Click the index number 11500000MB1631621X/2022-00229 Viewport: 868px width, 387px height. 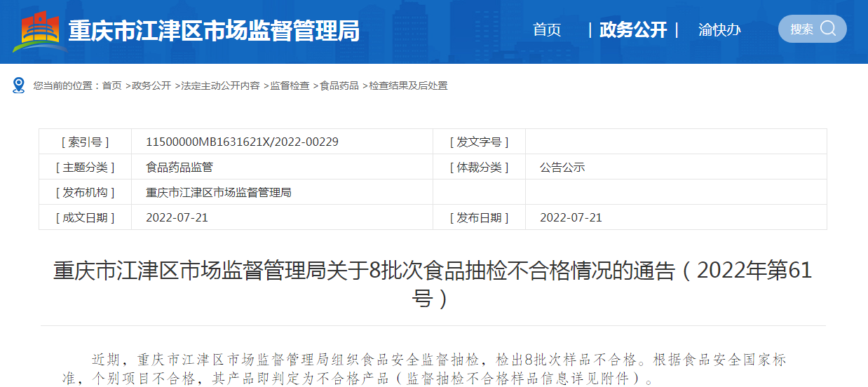tap(242, 142)
